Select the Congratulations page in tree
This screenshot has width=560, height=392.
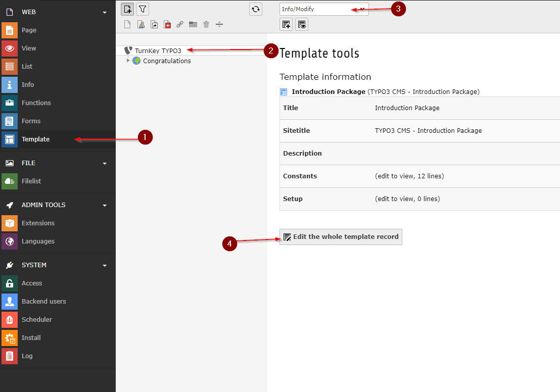tap(167, 61)
